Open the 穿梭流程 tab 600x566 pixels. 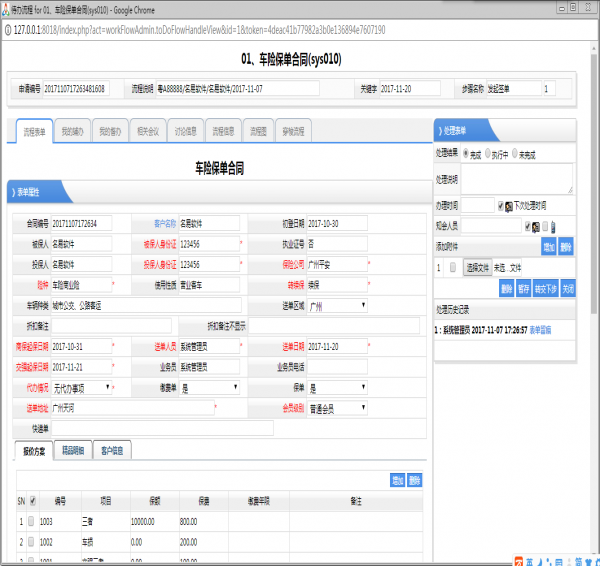click(293, 131)
